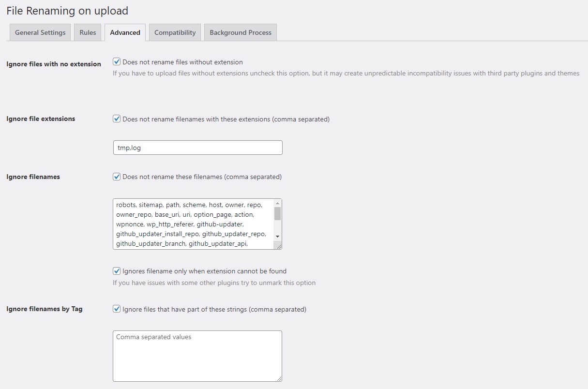Screen dimensions: 588x389
Task: Click the scroll-up arrow on the filenames box
Action: coord(278,202)
